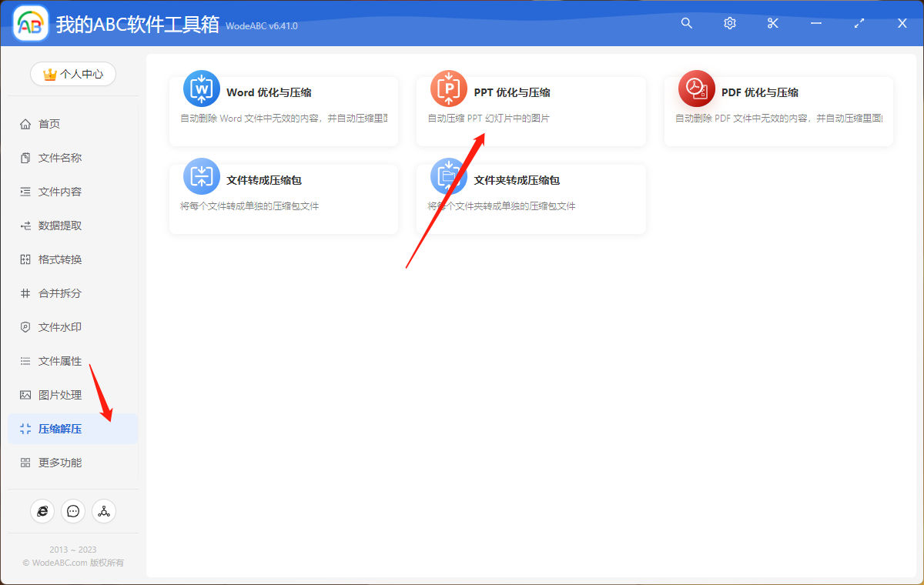The width and height of the screenshot is (924, 585).
Task: Select the 首页 home item in the sidebar
Action: [x=49, y=123]
